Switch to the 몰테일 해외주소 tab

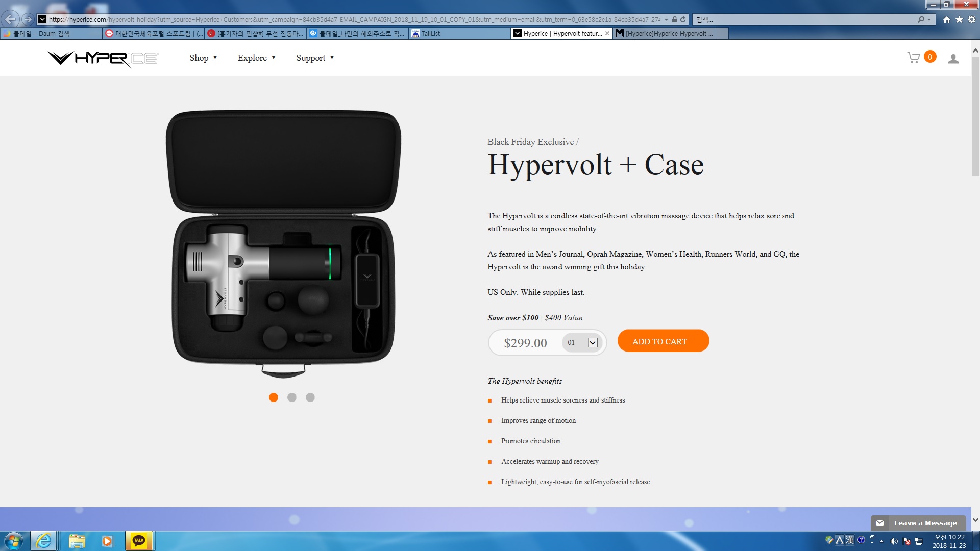(x=357, y=34)
